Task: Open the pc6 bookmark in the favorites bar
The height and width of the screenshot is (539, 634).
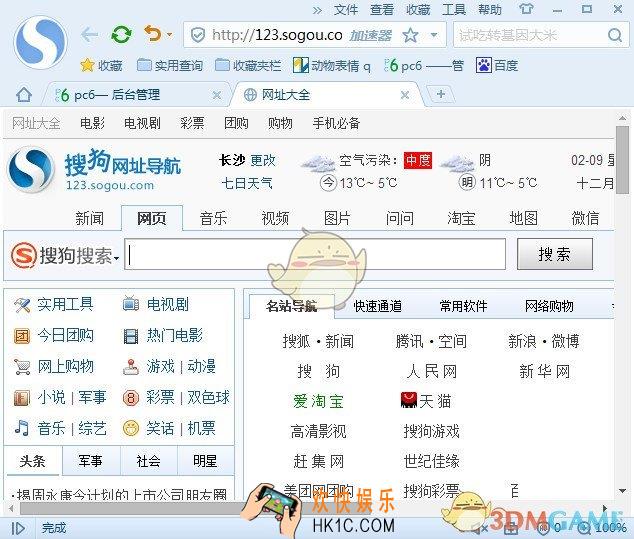Action: [424, 66]
